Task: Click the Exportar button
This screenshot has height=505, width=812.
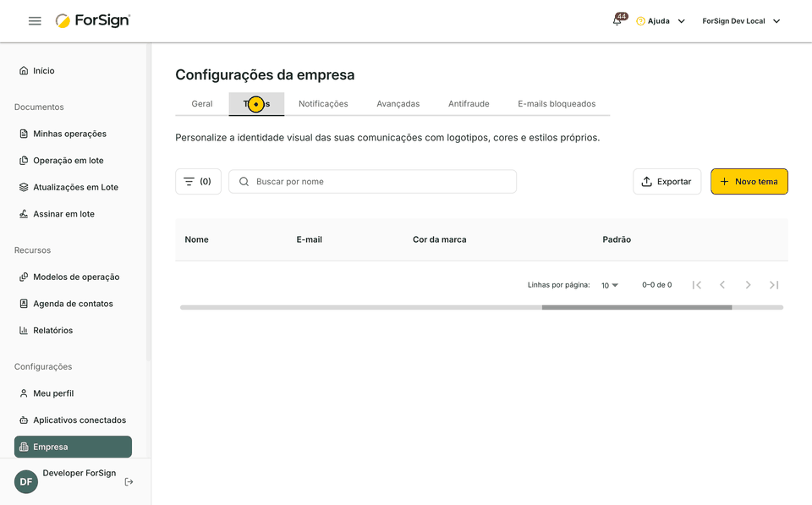Action: (x=667, y=182)
